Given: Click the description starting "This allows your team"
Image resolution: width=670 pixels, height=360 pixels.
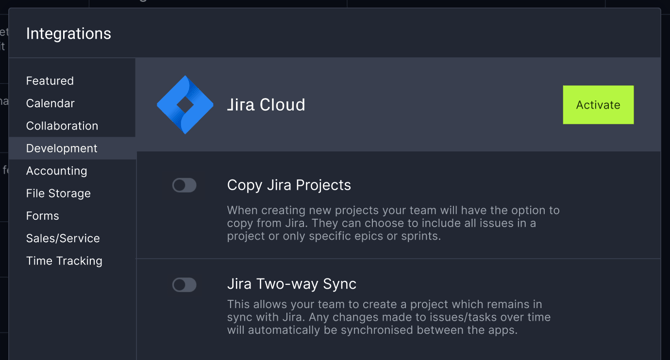Looking at the screenshot, I should [x=389, y=317].
